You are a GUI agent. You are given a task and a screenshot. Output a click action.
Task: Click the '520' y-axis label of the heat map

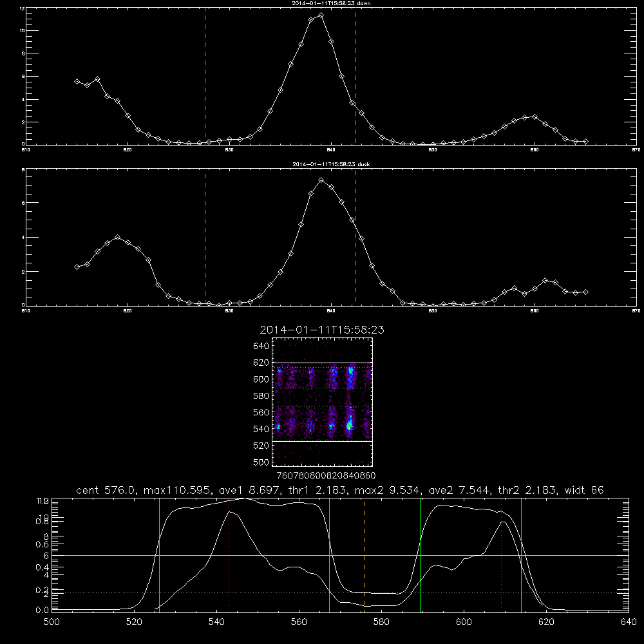tap(261, 446)
